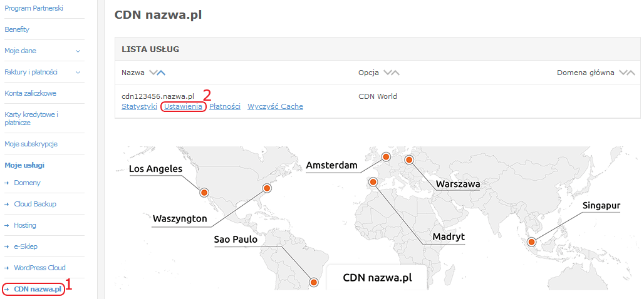Sort Nazwa column ascending arrow
The height and width of the screenshot is (299, 644).
click(161, 73)
